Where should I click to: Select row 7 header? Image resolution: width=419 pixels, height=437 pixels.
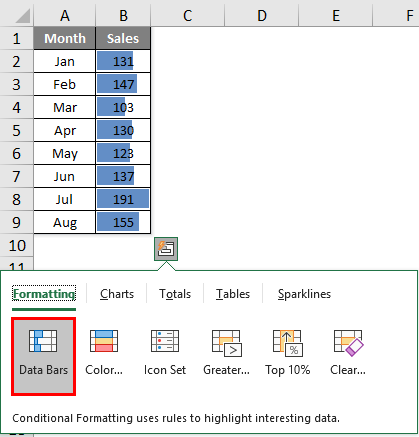17,176
